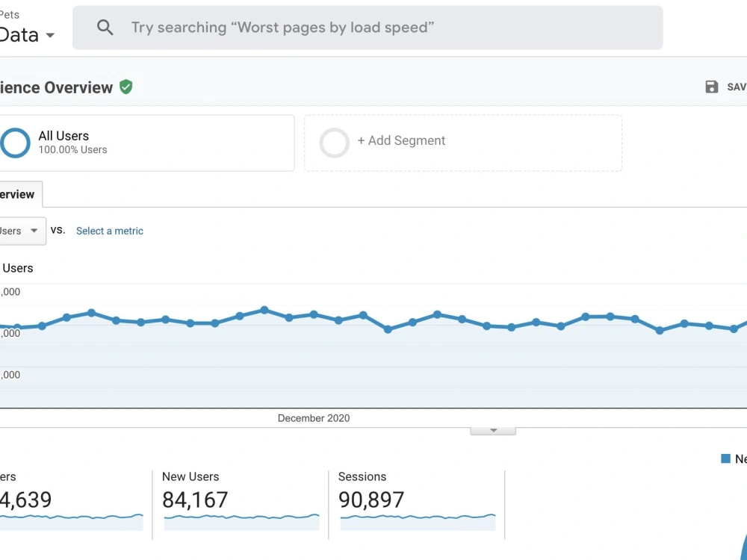Click the green verified shield icon
Image resolution: width=747 pixels, height=560 pixels.
click(x=125, y=87)
